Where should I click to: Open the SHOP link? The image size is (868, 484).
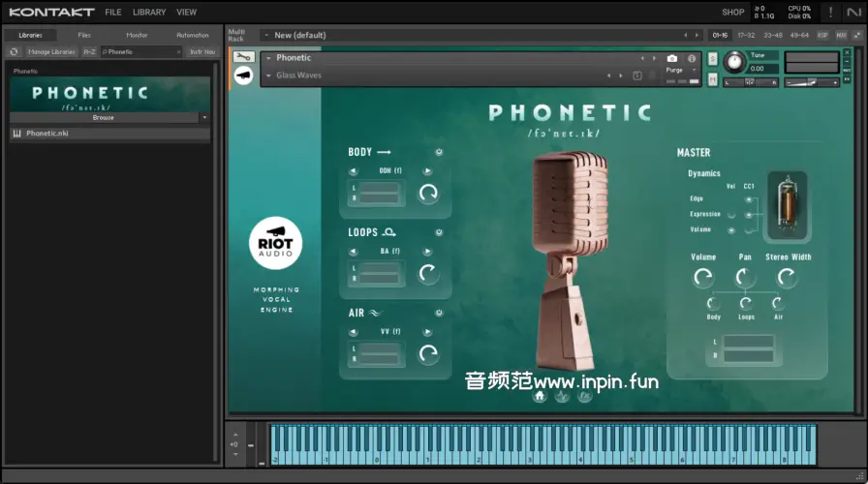point(732,13)
